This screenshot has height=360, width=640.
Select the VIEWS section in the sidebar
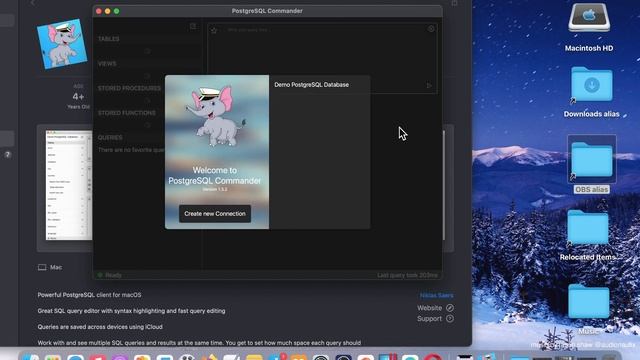tap(107, 64)
